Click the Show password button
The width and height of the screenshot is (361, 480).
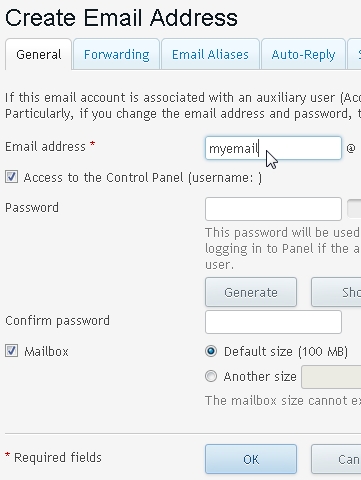pos(336,292)
